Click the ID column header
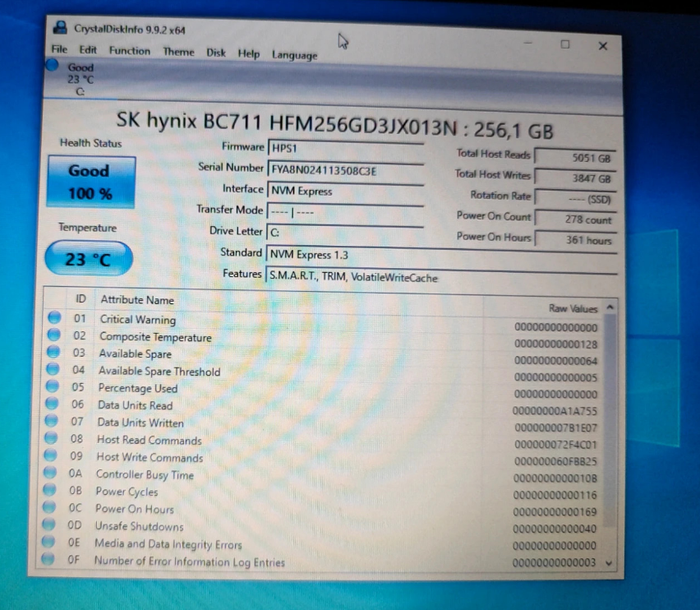 (81, 298)
